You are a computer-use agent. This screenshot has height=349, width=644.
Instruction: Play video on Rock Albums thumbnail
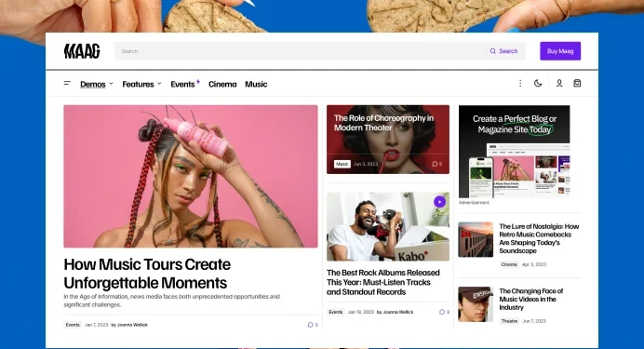pyautogui.click(x=439, y=202)
